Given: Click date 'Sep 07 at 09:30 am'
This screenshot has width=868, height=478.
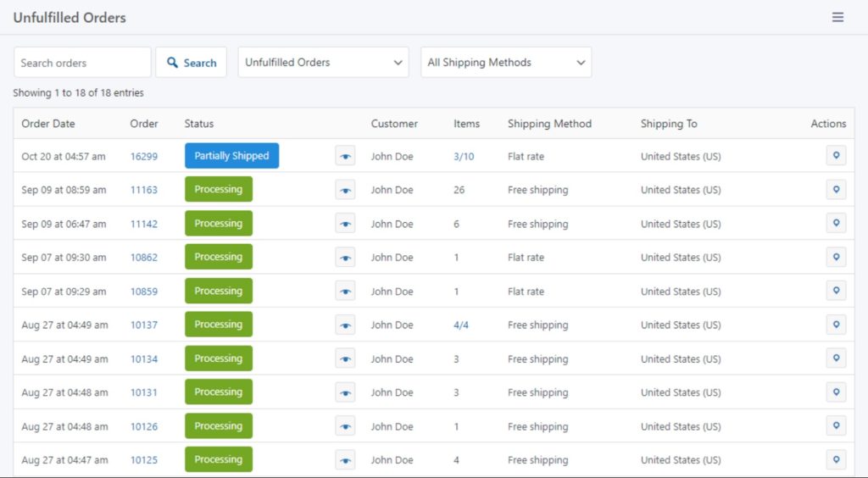Looking at the screenshot, I should coord(64,258).
